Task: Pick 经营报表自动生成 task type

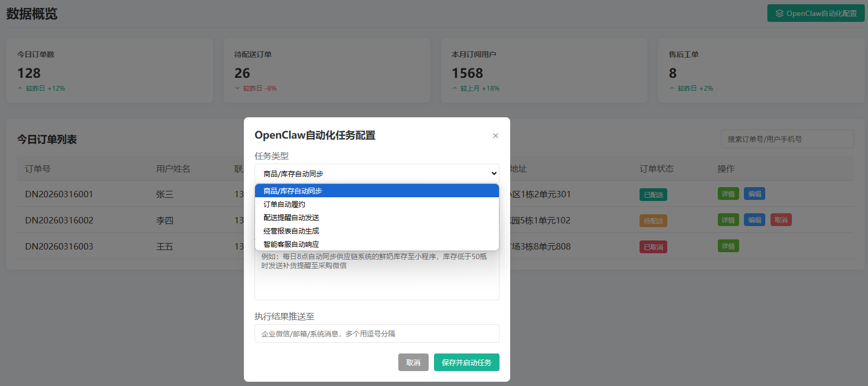Action: click(376, 231)
